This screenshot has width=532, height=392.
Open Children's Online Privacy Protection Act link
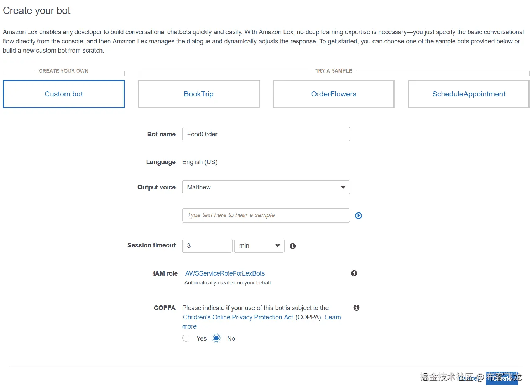coord(238,317)
